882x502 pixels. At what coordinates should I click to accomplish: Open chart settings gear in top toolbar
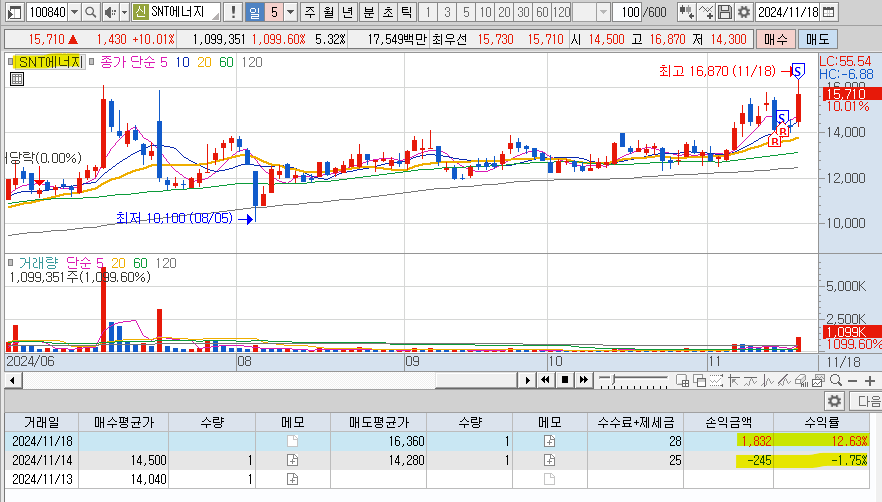coord(744,12)
